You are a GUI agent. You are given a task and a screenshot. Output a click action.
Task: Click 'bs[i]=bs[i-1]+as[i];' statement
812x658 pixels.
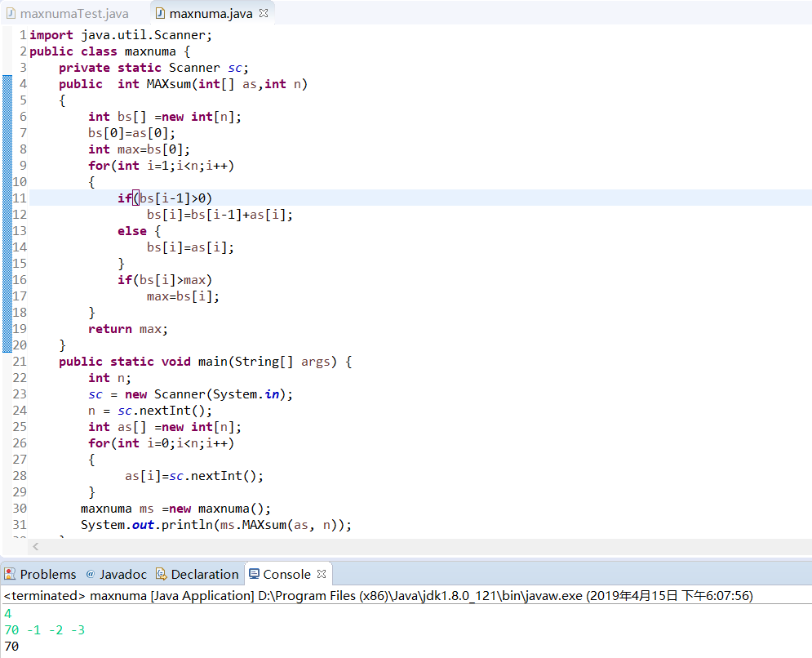point(220,215)
